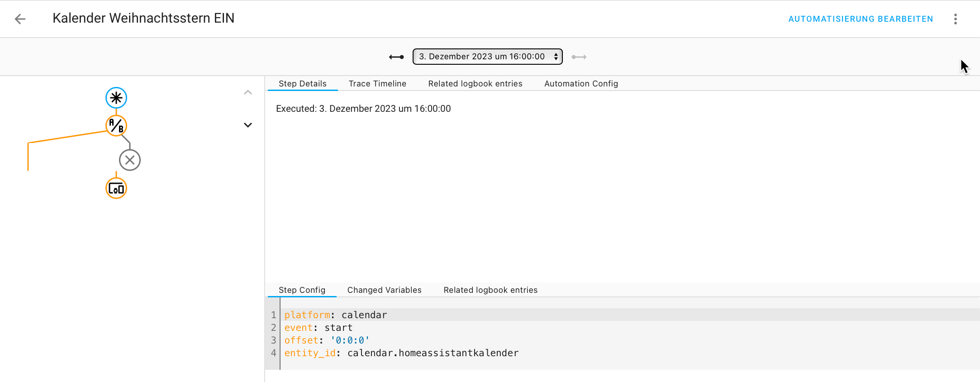980x382 pixels.
Task: Click the up chevron in graph panel
Action: coord(247,92)
